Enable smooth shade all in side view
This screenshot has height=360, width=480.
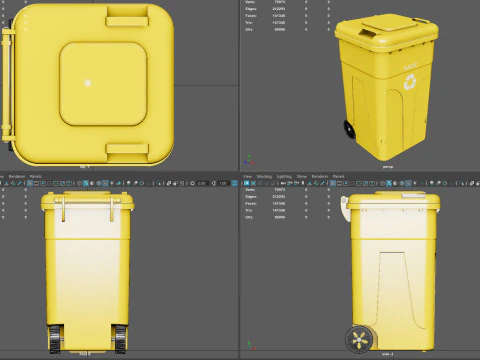click(388, 183)
